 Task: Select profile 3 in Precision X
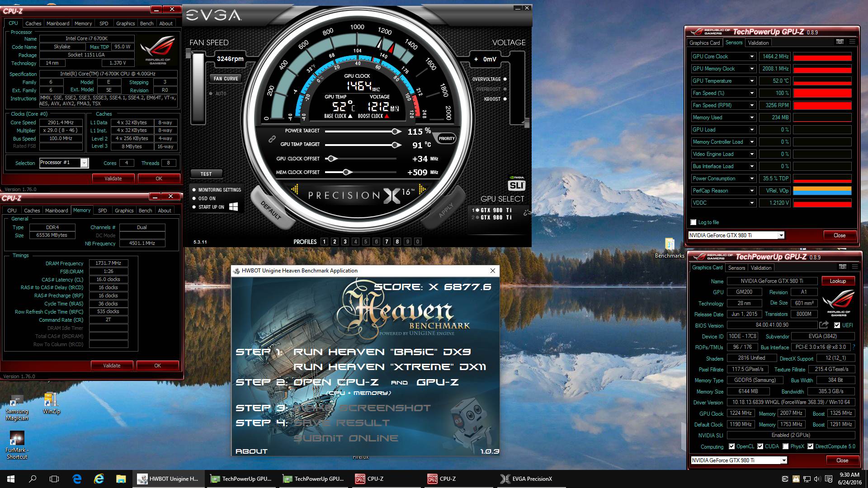[x=345, y=242]
